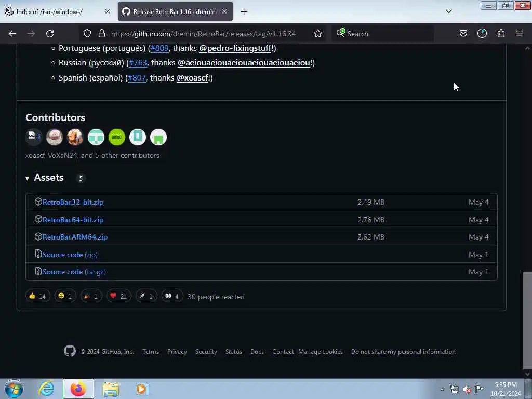Image resolution: width=532 pixels, height=399 pixels.
Task: Toggle the party popper reaction
Action: (x=91, y=296)
